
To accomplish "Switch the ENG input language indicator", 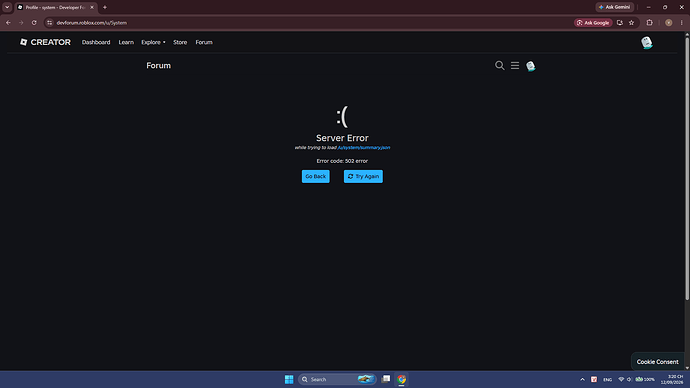I will (607, 379).
